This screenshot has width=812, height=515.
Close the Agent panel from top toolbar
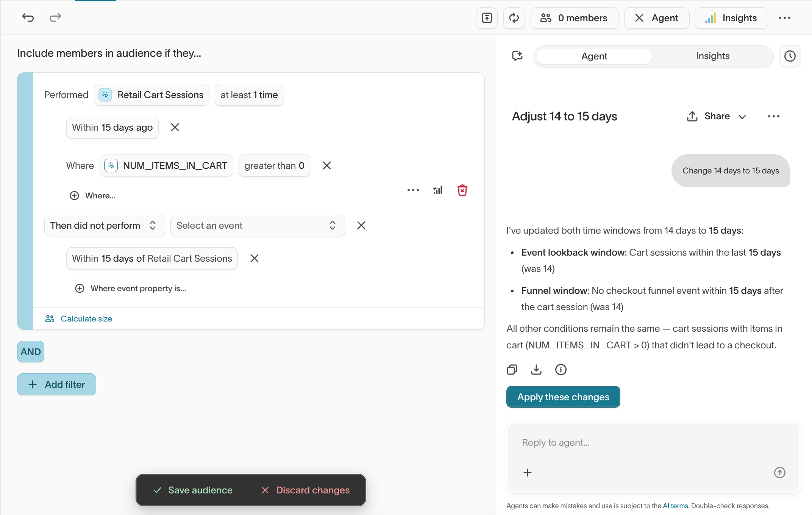pos(657,18)
